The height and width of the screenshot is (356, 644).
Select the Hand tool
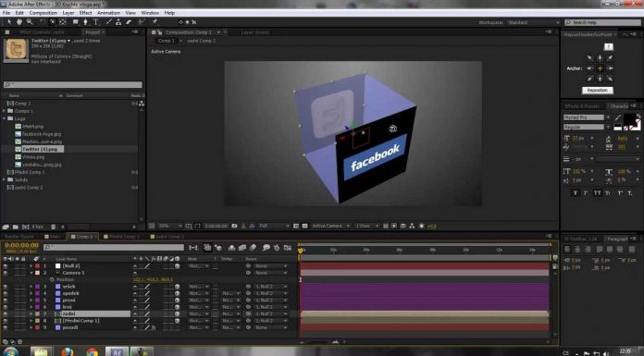19,22
